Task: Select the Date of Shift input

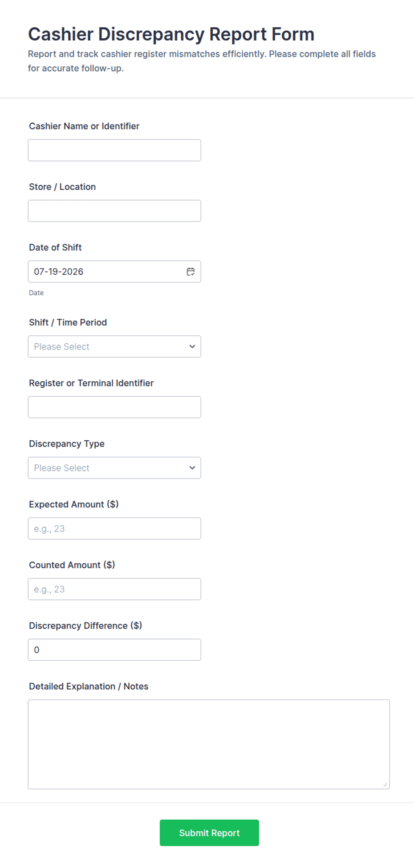Action: [114, 272]
